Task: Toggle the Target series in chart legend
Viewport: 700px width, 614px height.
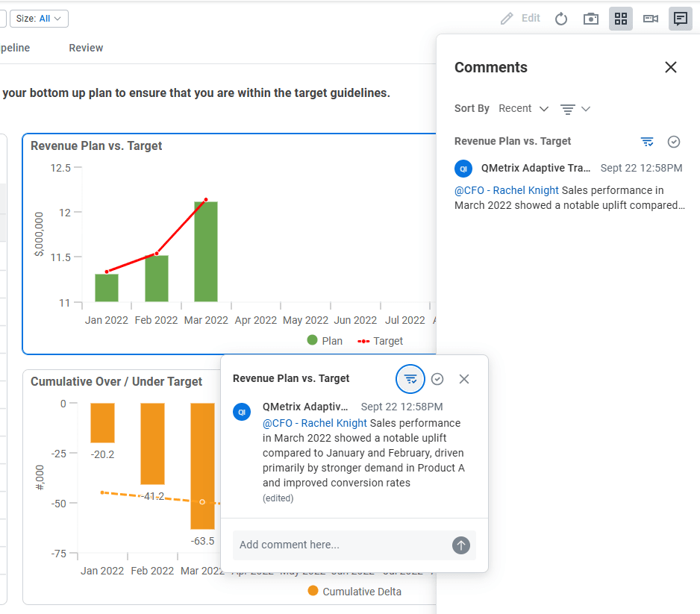Action: 381,341
